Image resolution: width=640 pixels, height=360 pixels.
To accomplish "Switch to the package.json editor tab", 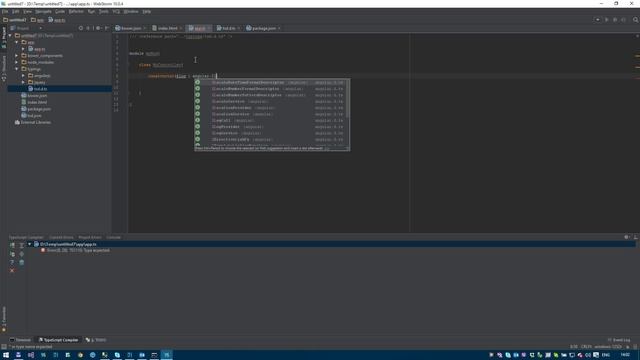I will [263, 28].
